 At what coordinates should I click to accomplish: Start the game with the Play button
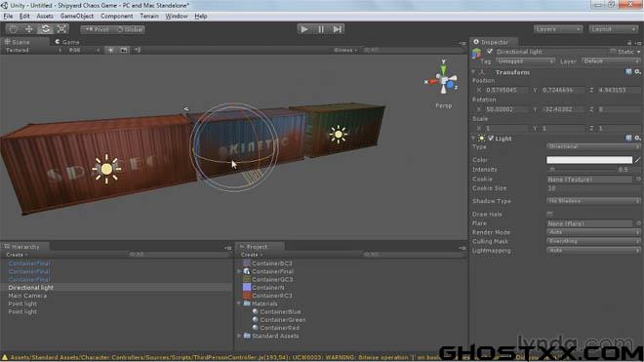coord(304,29)
